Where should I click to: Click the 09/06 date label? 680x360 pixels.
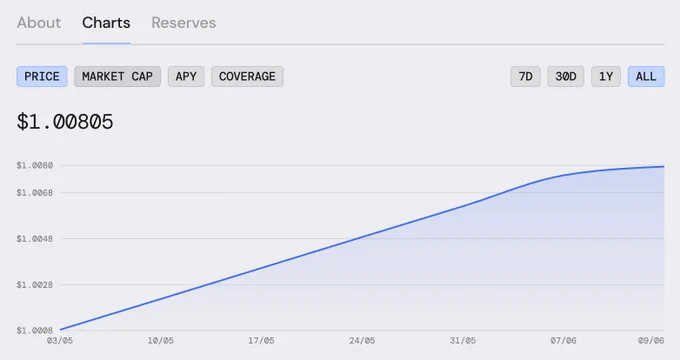click(x=651, y=341)
